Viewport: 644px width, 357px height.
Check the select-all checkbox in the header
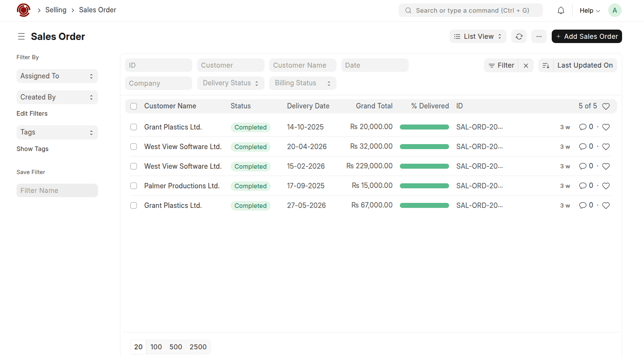pos(133,106)
